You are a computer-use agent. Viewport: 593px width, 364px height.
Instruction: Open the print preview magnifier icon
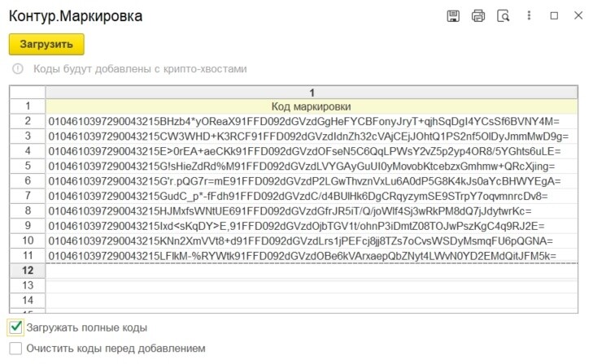coord(503,16)
